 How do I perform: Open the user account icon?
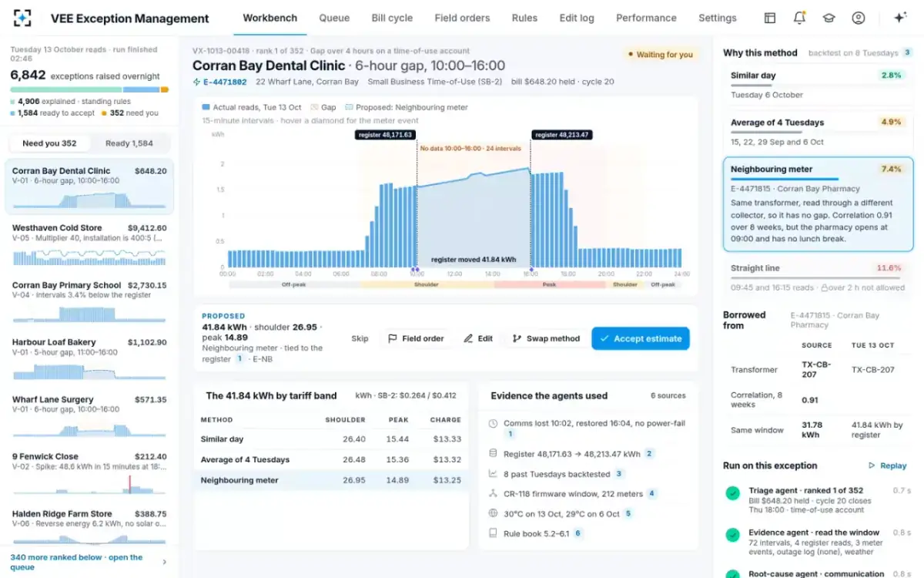pyautogui.click(x=858, y=18)
